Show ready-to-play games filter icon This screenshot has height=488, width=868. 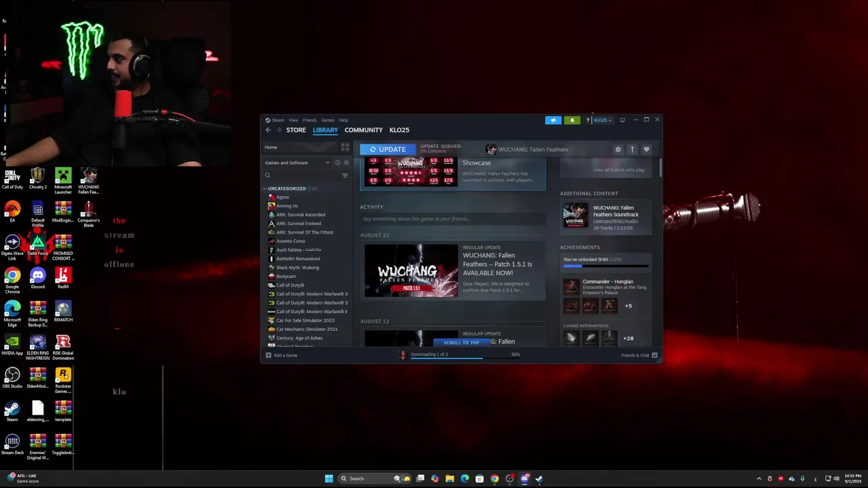click(347, 163)
